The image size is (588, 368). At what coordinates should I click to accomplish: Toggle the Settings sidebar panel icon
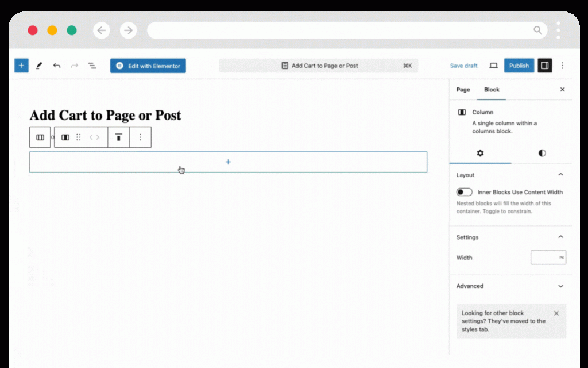coord(544,66)
